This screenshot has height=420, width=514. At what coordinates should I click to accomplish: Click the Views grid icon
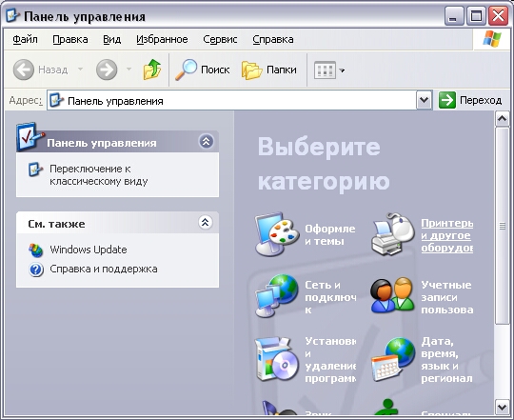point(325,70)
